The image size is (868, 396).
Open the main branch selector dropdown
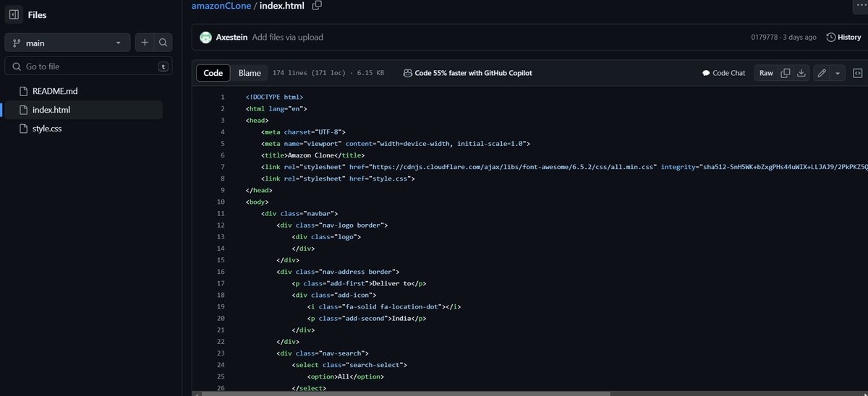tap(68, 43)
